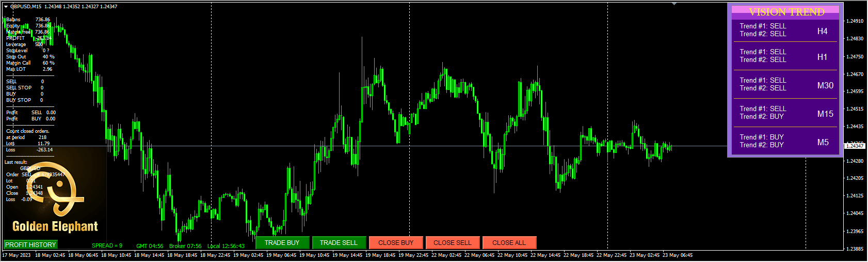This screenshot has height=262, width=868.
Task: Click 'Trend #2: SELL' in the H1 row
Action: point(763,60)
